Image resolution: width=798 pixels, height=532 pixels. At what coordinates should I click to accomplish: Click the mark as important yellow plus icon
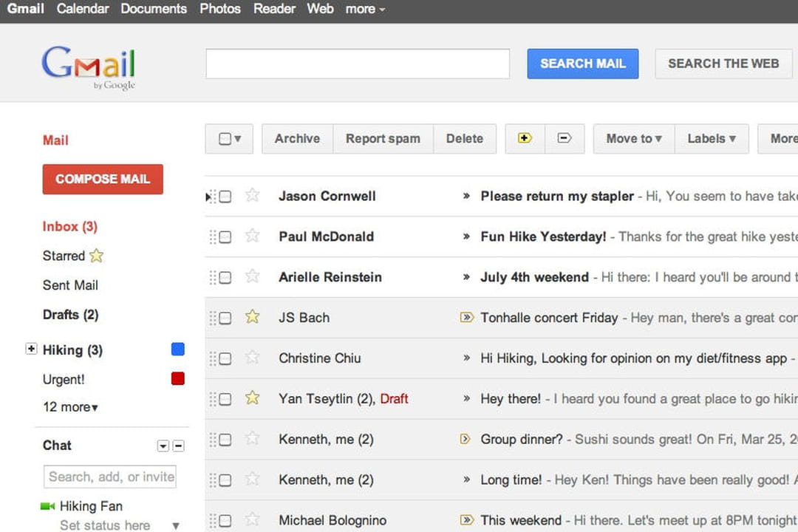[525, 138]
